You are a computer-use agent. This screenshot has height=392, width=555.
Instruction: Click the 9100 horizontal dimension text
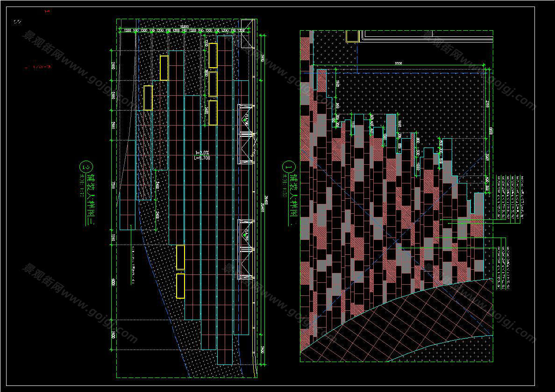click(x=398, y=62)
